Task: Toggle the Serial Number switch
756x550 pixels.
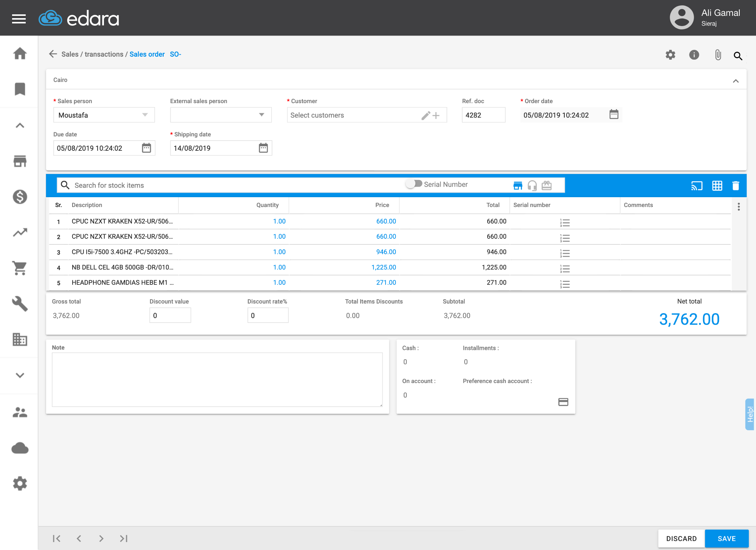Action: pyautogui.click(x=413, y=184)
